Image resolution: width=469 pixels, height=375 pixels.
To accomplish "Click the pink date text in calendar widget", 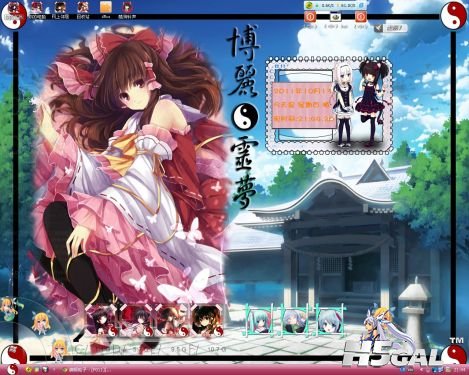I will point(302,91).
